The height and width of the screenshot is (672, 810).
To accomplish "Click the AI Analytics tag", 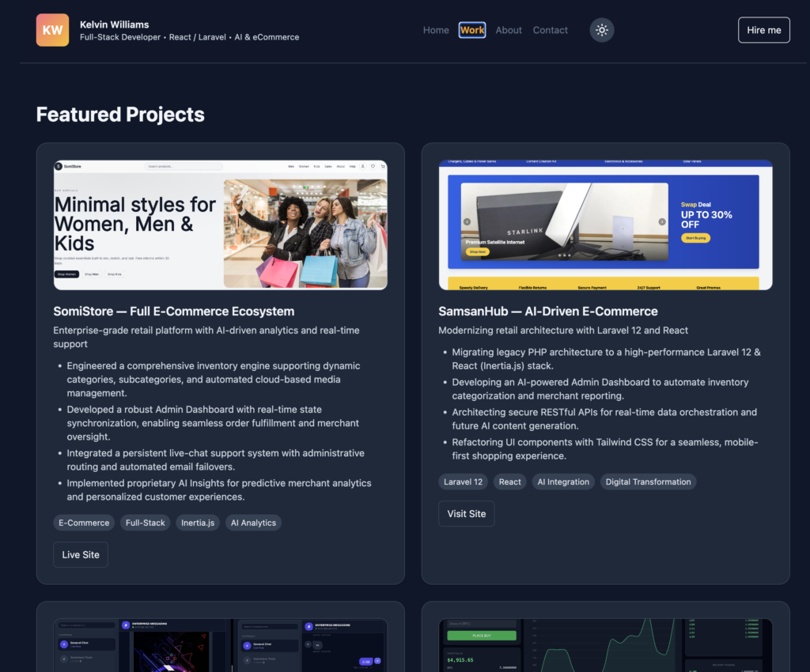I will point(253,523).
